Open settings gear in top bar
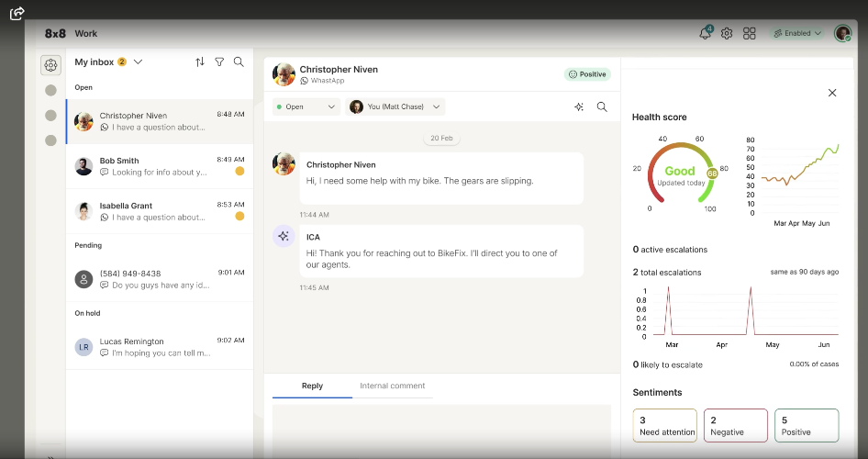Screen dimensions: 868x459 [x=727, y=33]
